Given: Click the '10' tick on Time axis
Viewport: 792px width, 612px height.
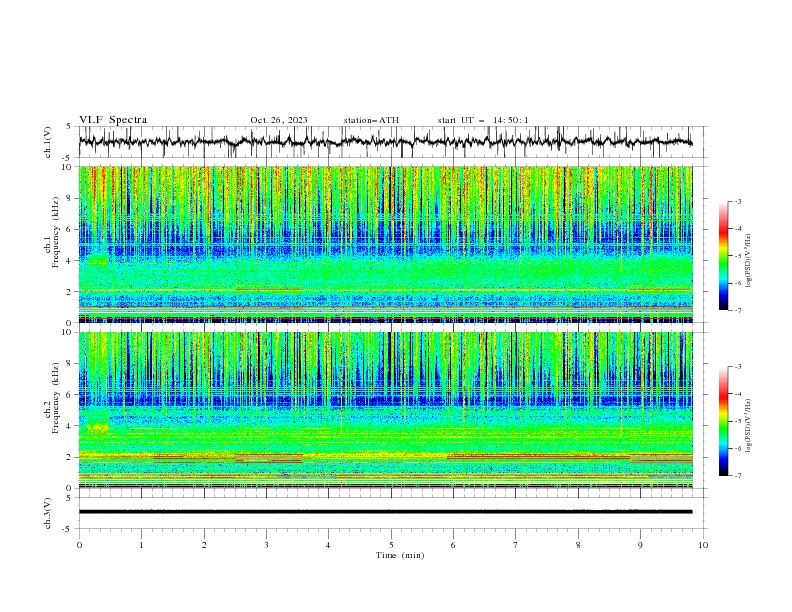Looking at the screenshot, I should click(x=703, y=545).
